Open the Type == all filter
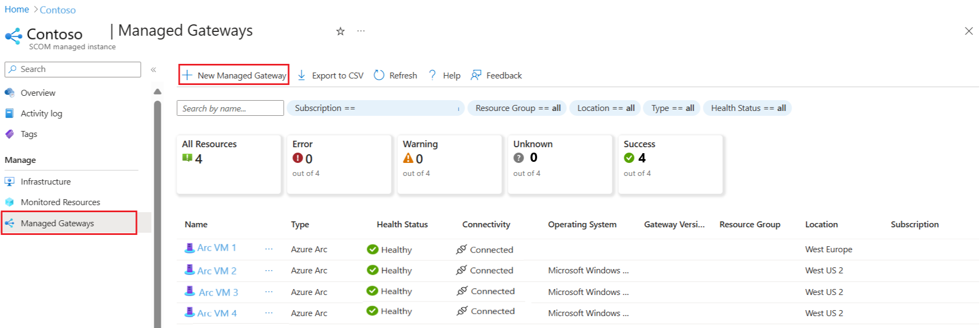The image size is (980, 328). 672,108
